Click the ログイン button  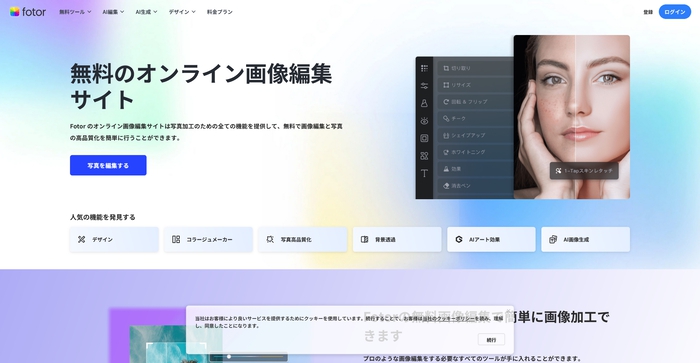[675, 12]
